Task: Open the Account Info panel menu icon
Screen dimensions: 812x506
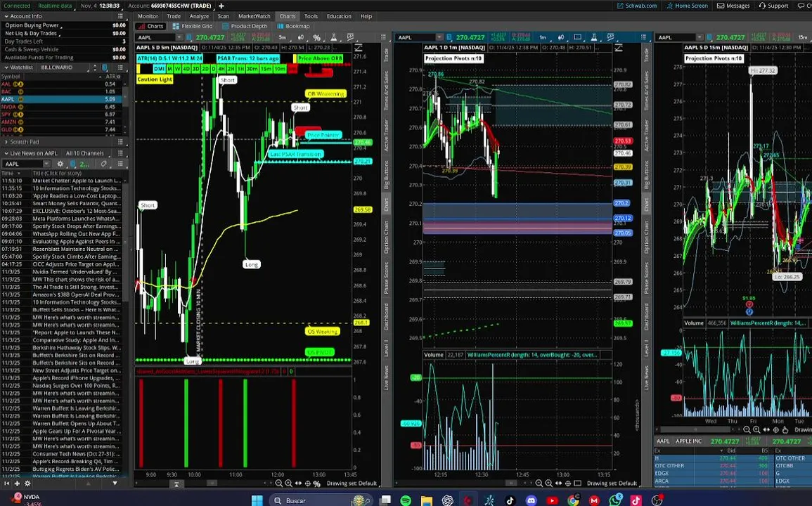Action: (x=120, y=16)
